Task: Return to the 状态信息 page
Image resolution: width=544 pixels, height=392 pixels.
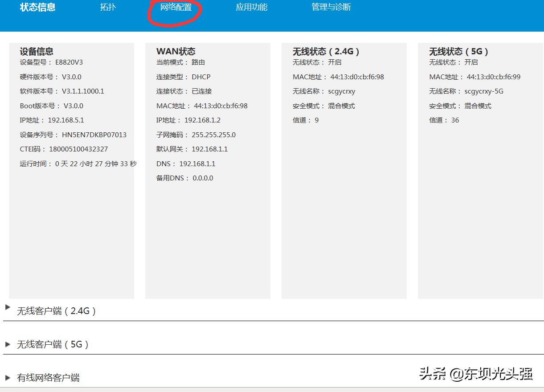Action: [x=37, y=7]
